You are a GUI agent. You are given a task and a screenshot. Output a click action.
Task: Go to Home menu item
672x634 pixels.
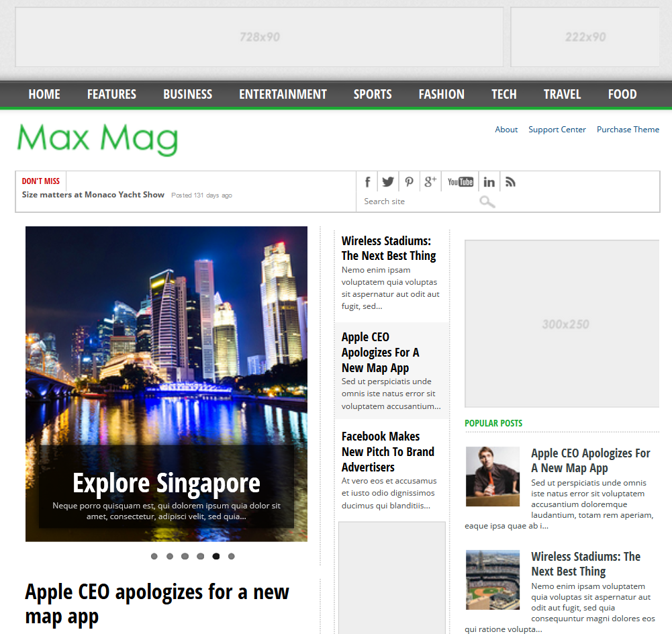coord(44,94)
